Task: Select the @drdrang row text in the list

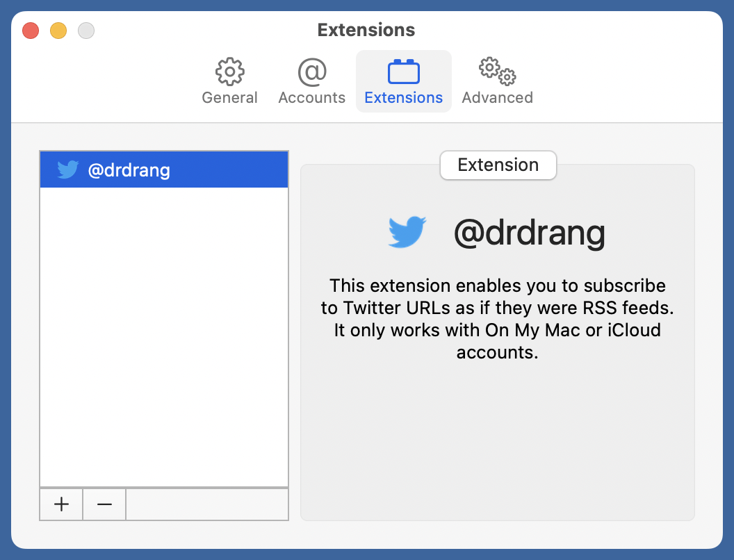Action: pyautogui.click(x=129, y=170)
